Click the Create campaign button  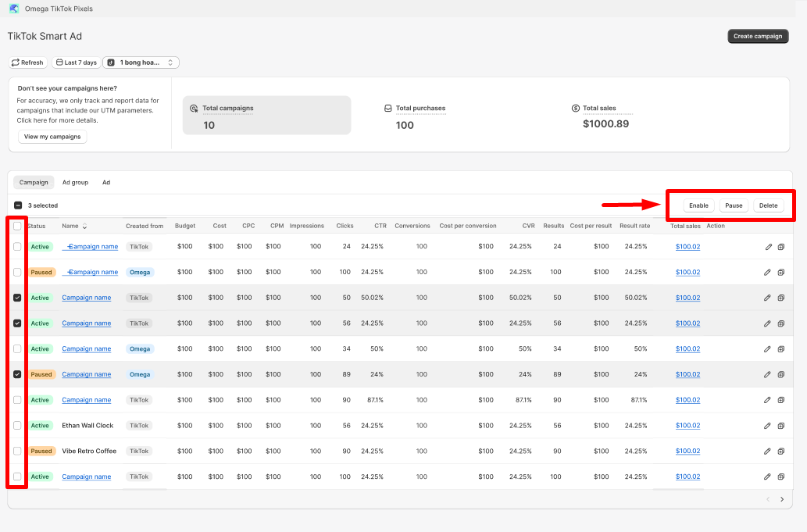(758, 36)
